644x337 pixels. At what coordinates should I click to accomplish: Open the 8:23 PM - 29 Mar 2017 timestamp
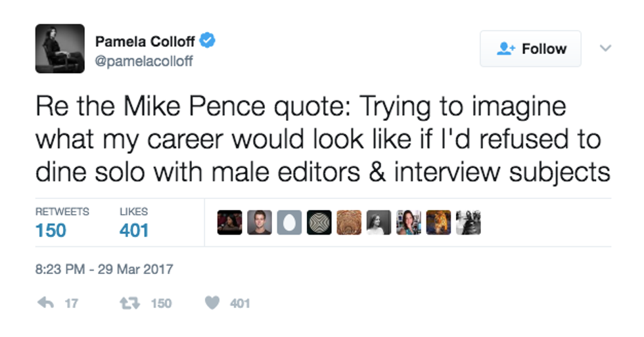[x=104, y=269]
